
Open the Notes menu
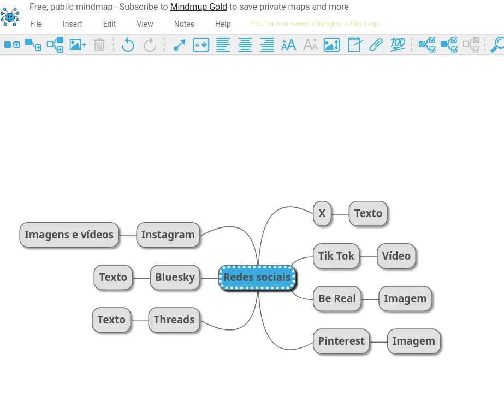click(x=184, y=24)
